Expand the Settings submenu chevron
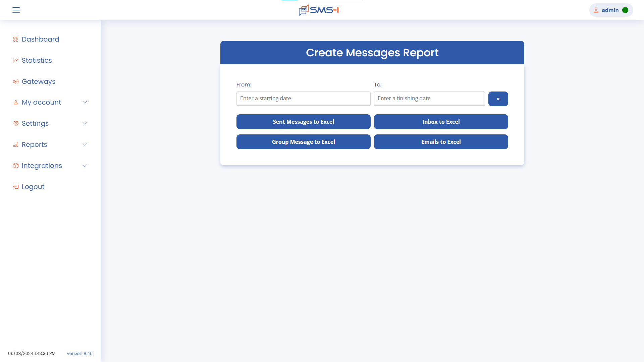This screenshot has width=644, height=362. tap(85, 123)
